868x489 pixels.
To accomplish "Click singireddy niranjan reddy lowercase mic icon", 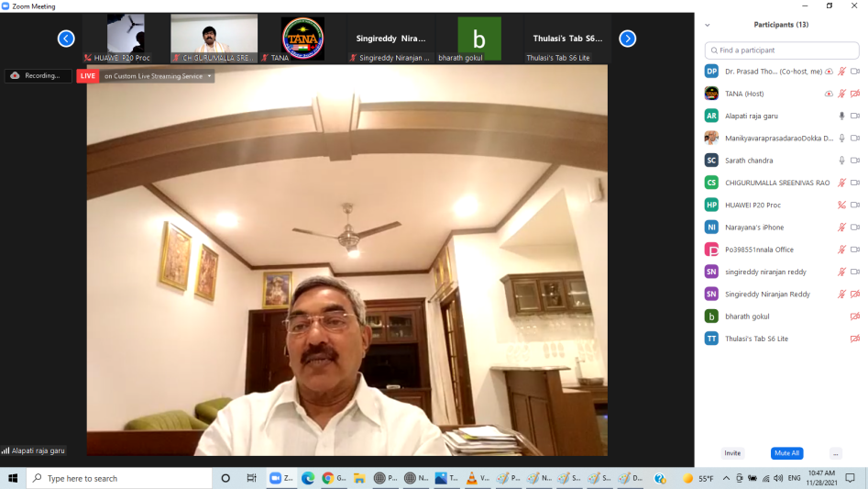I will click(842, 272).
